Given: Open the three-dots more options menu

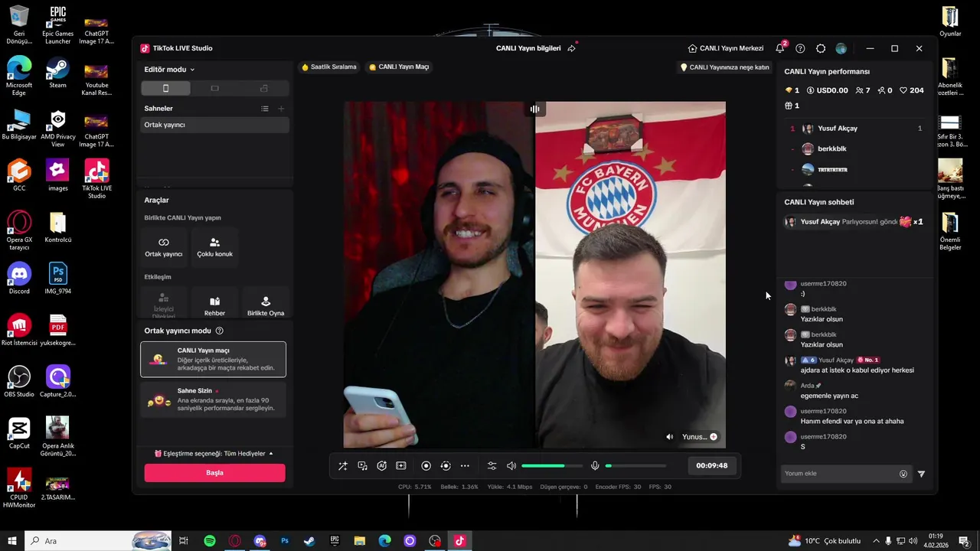Looking at the screenshot, I should (x=465, y=466).
